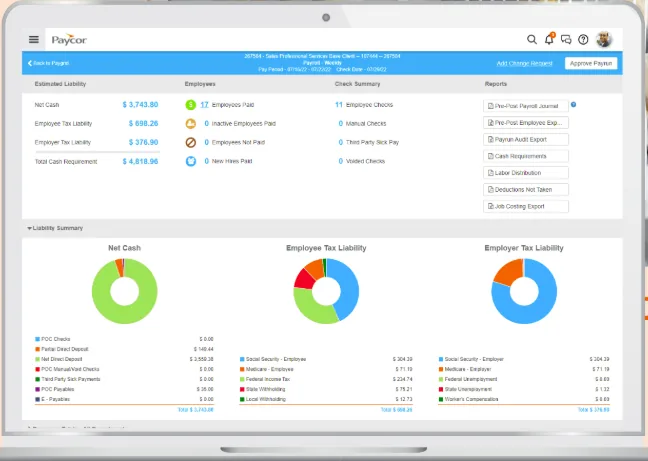
Task: Click the 0 New Hires Paid count
Action: (207, 161)
